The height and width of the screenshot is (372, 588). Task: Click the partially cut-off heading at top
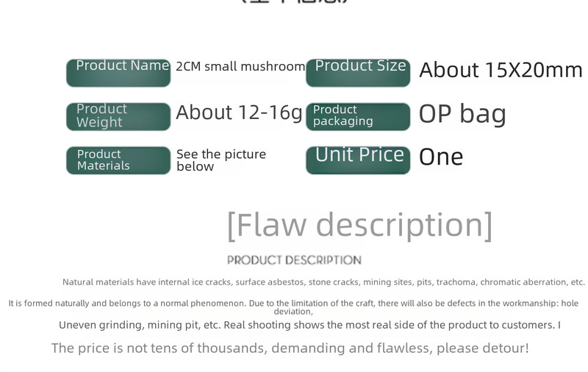(x=295, y=1)
